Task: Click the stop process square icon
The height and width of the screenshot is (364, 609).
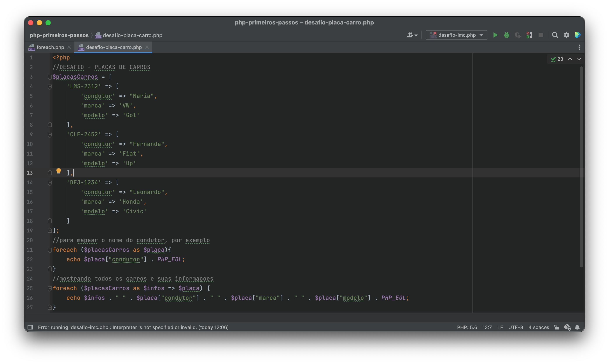Action: click(x=541, y=35)
